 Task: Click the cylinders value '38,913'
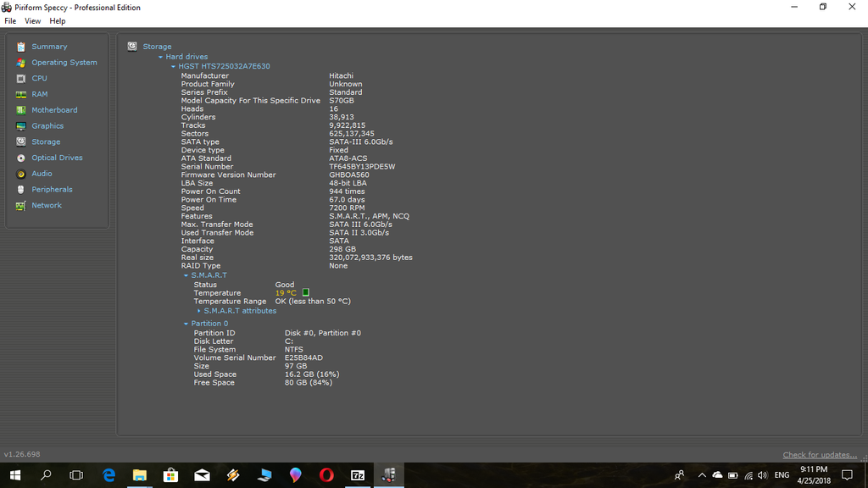[342, 117]
